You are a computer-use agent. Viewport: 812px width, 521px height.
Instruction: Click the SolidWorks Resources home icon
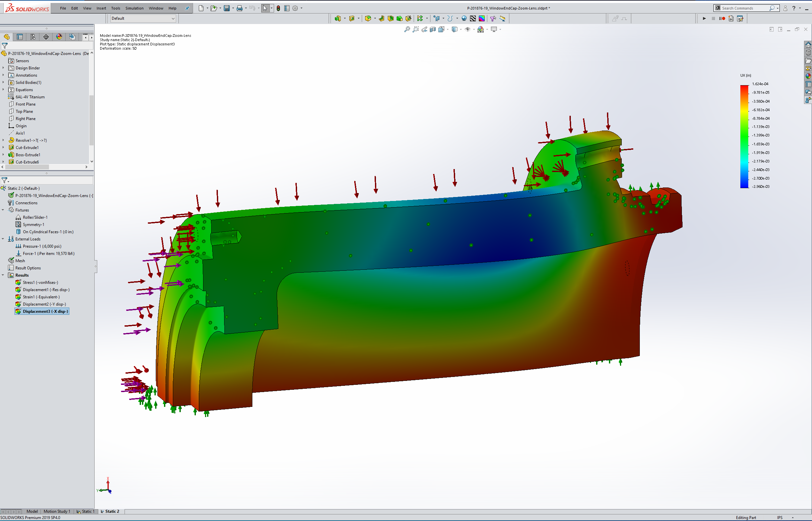[808, 45]
